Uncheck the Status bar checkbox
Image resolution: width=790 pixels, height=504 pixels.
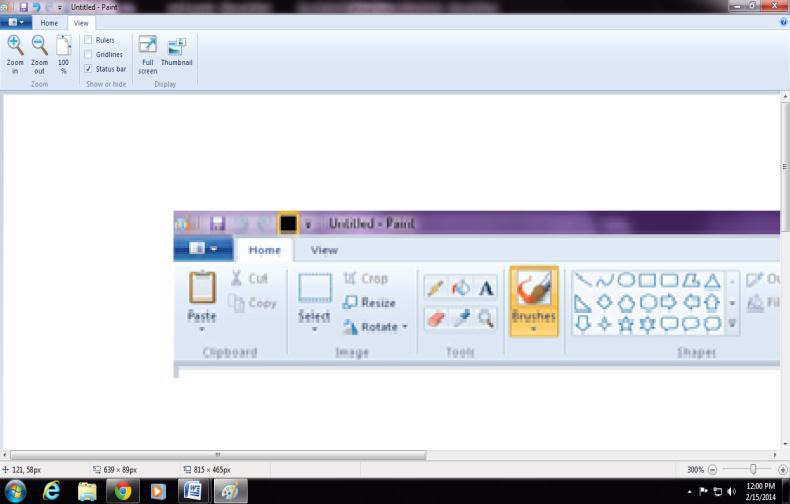coord(88,69)
